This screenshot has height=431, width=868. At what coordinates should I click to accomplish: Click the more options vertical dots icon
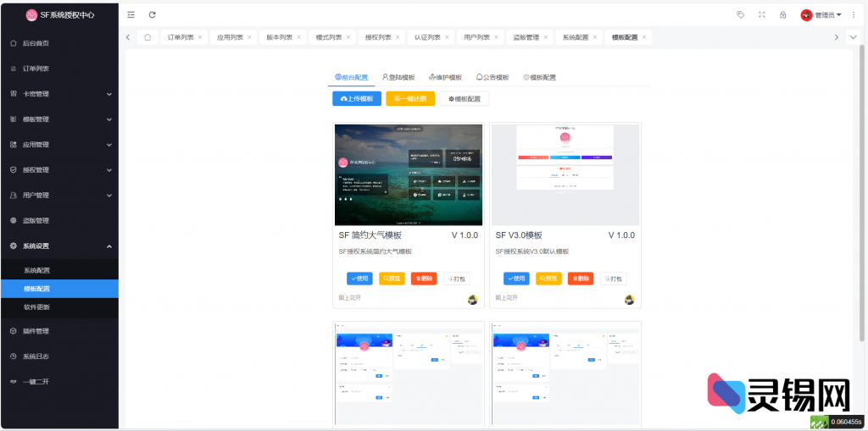tap(853, 14)
